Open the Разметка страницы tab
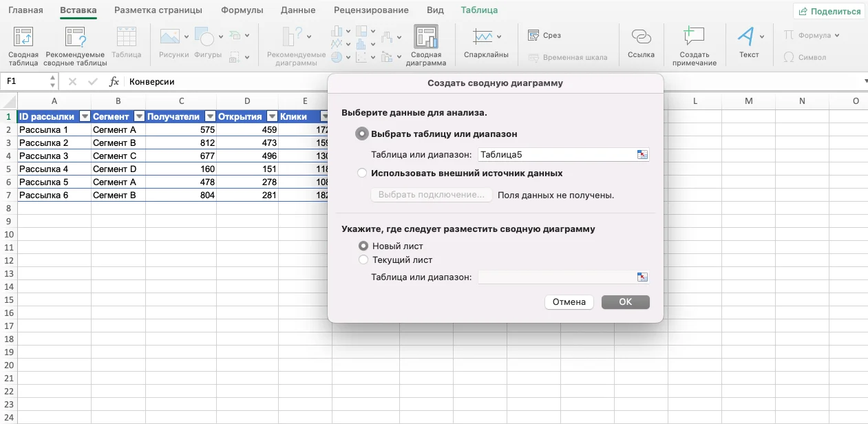This screenshot has height=424, width=868. [158, 10]
